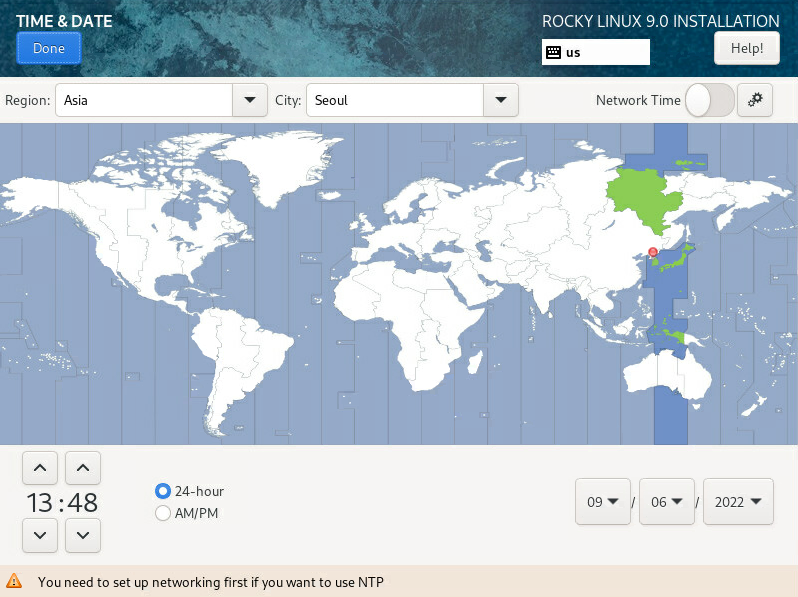798x597 pixels.
Task: Click the Done button
Action: [x=49, y=48]
